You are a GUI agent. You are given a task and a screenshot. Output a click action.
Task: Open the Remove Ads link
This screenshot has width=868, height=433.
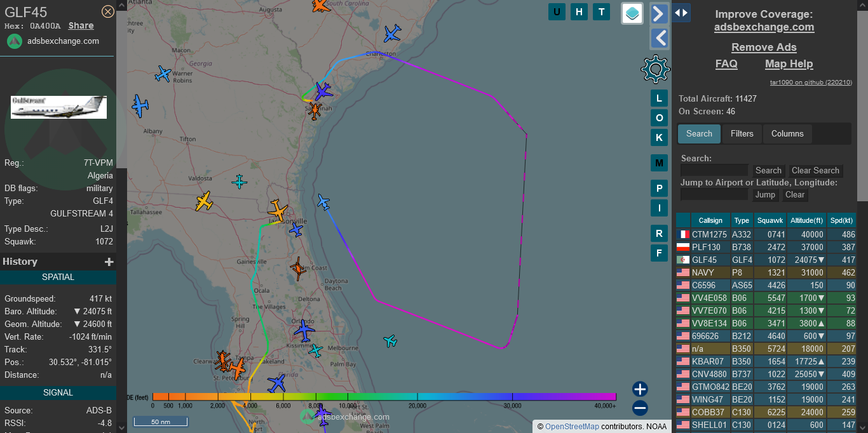[x=764, y=48]
